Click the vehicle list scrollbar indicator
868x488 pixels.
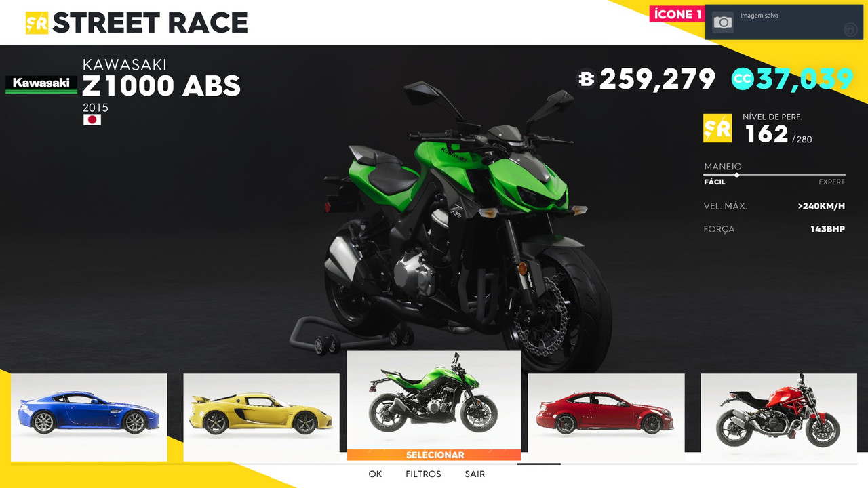(539, 464)
